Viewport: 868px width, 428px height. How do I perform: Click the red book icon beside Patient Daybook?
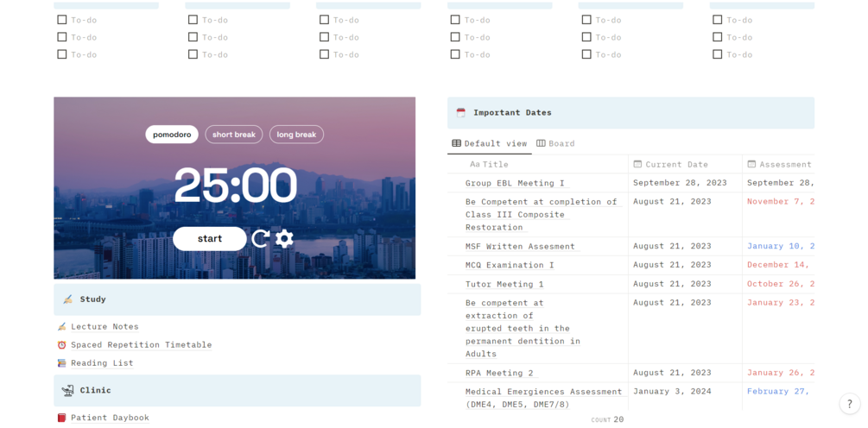click(x=61, y=418)
